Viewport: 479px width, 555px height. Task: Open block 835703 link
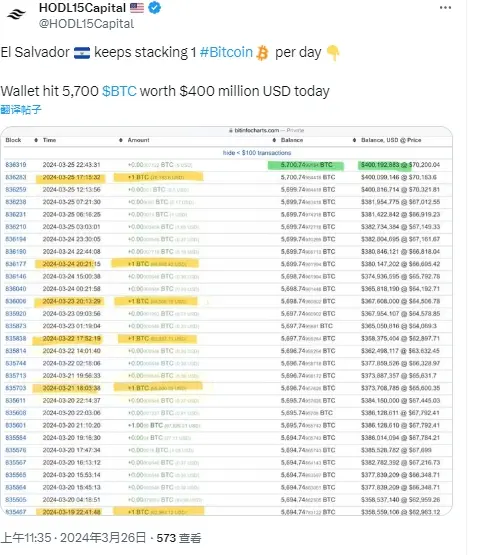(x=16, y=388)
